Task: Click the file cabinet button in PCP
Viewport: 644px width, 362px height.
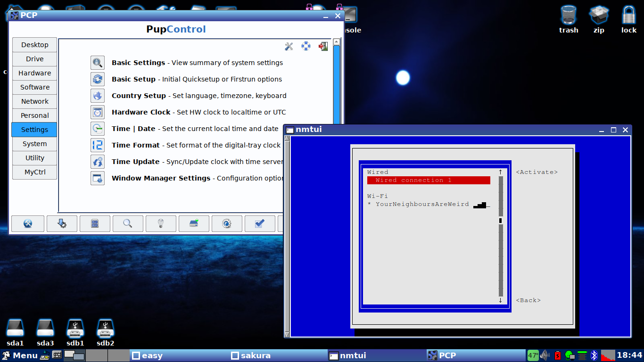Action: (95, 223)
